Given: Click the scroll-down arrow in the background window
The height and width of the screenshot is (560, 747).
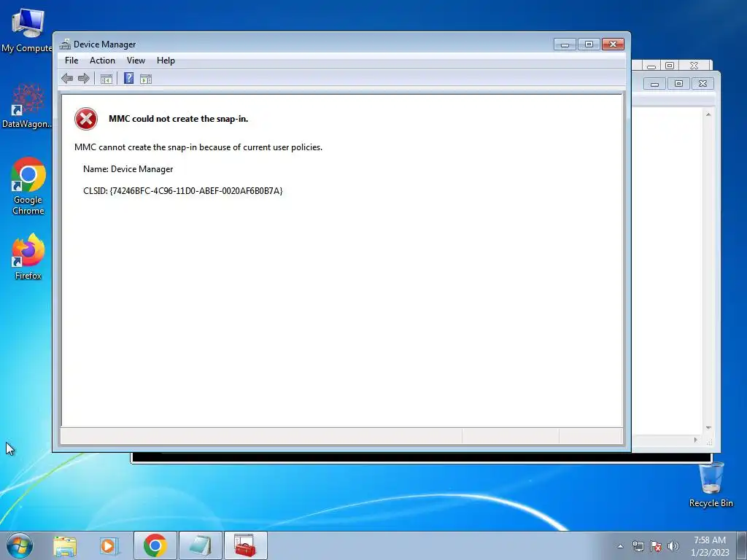Looking at the screenshot, I should coord(708,428).
